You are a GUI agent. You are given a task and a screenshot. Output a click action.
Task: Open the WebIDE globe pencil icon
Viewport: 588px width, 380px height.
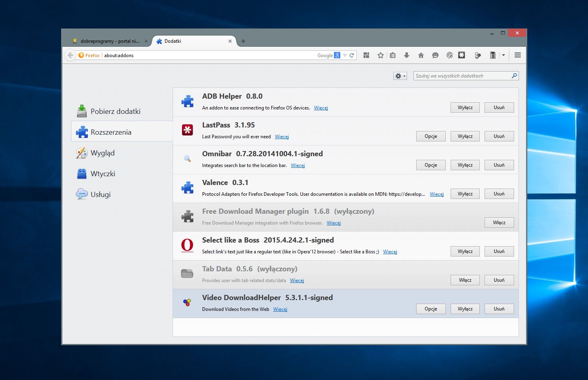point(449,55)
